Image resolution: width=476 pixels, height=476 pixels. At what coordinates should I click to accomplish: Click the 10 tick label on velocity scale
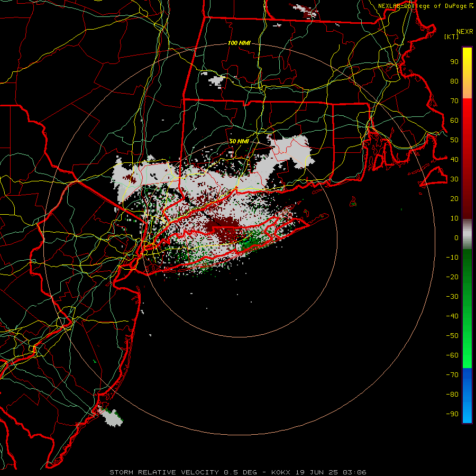click(454, 218)
